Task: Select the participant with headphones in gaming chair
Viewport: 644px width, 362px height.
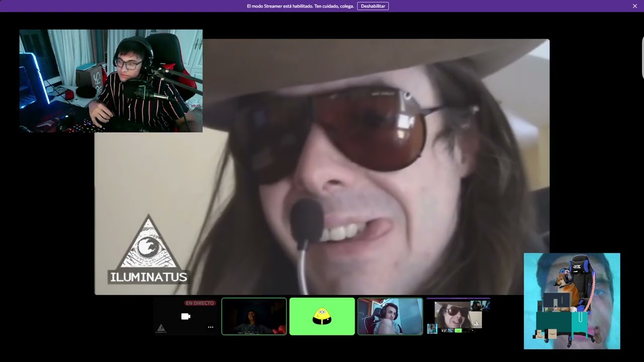Action: coord(390,316)
